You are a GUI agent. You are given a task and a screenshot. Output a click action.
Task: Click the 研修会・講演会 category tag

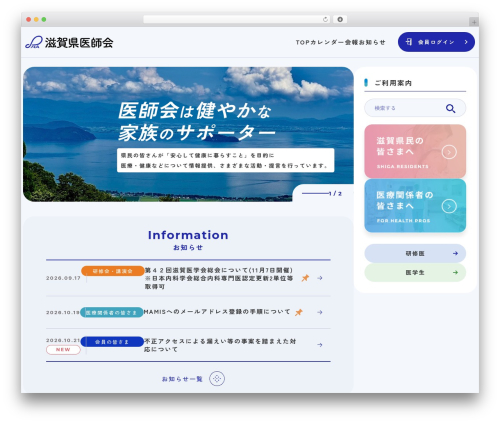coord(113,271)
